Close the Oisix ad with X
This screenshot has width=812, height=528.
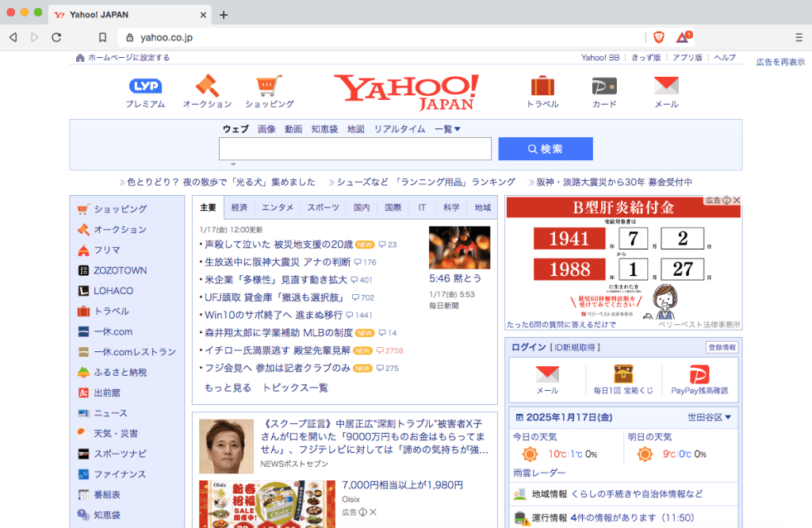(x=373, y=512)
